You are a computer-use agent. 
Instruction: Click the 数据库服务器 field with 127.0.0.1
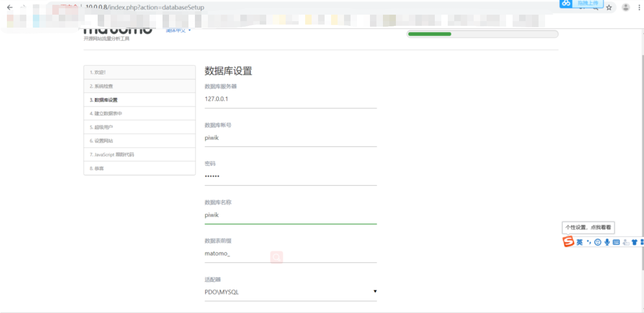point(290,99)
